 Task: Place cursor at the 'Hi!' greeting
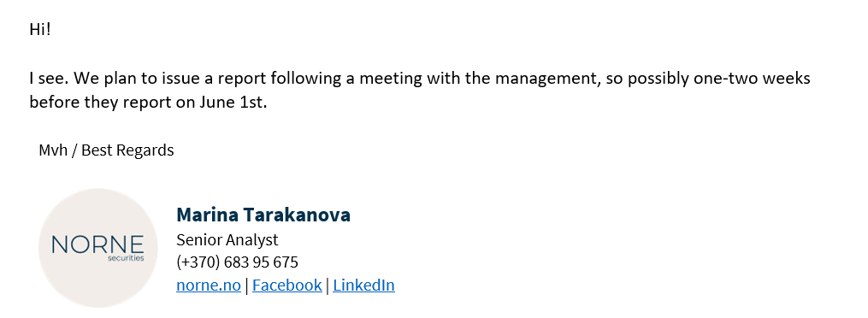[40, 29]
